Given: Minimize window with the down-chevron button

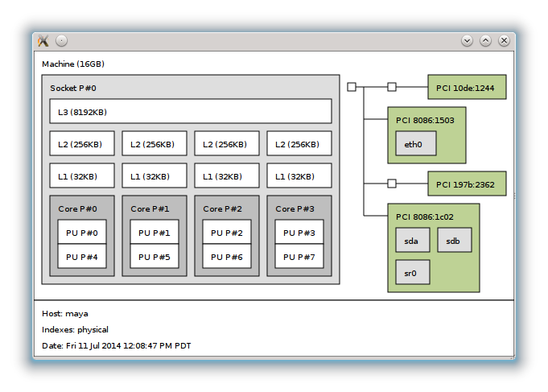Looking at the screenshot, I should (x=467, y=40).
